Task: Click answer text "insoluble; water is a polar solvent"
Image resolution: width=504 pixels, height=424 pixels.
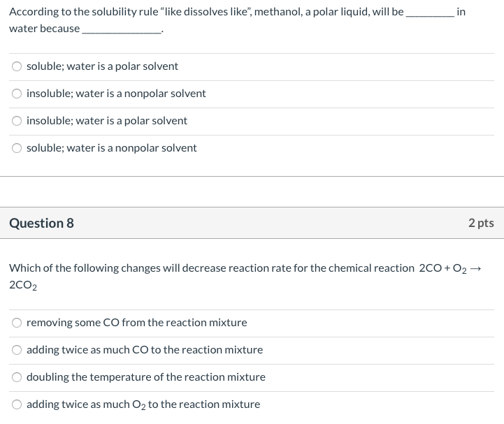Action: tap(107, 121)
